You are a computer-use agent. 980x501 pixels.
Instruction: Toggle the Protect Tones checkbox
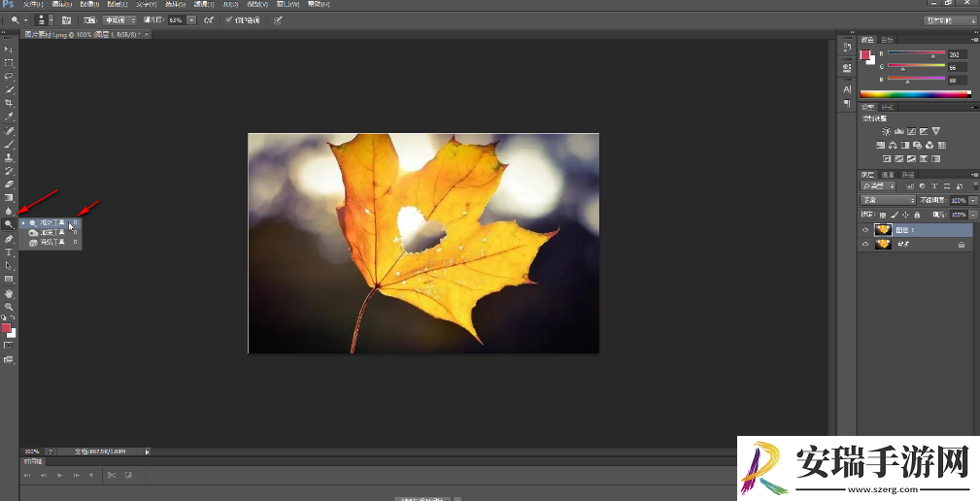(229, 20)
